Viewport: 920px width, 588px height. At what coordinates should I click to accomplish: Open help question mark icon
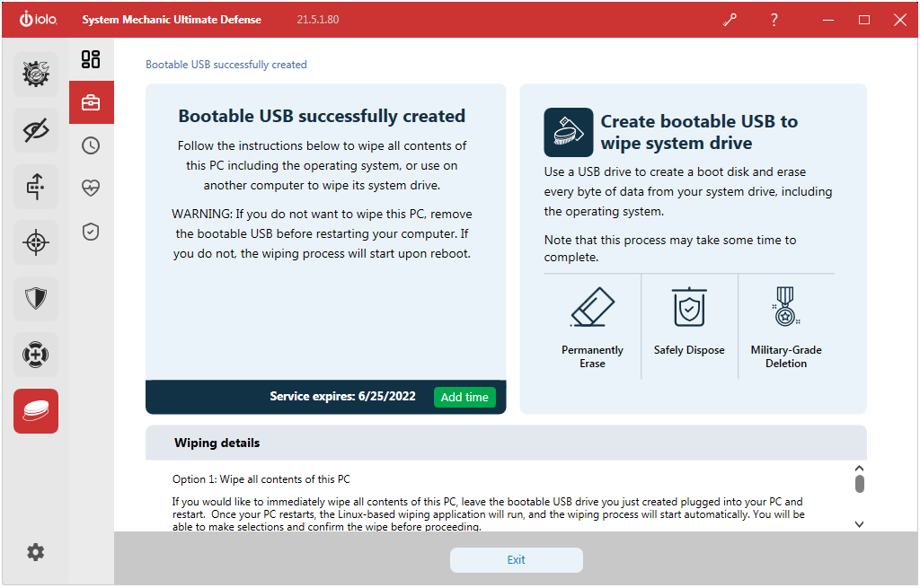pos(774,20)
